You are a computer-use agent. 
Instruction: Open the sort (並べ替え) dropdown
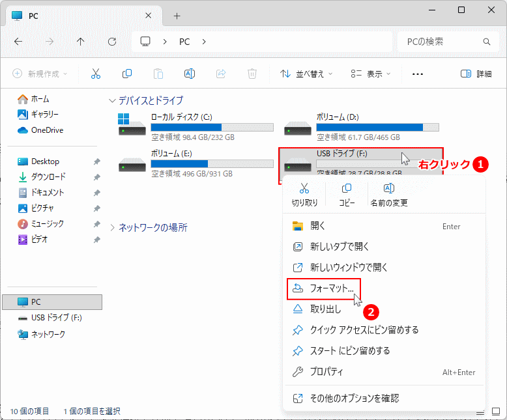[306, 74]
